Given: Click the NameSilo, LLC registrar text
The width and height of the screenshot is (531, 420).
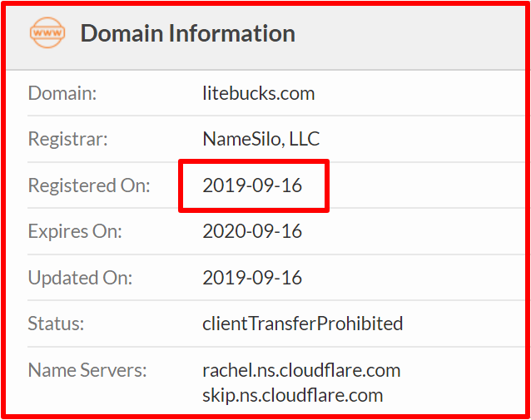Looking at the screenshot, I should point(261,139).
